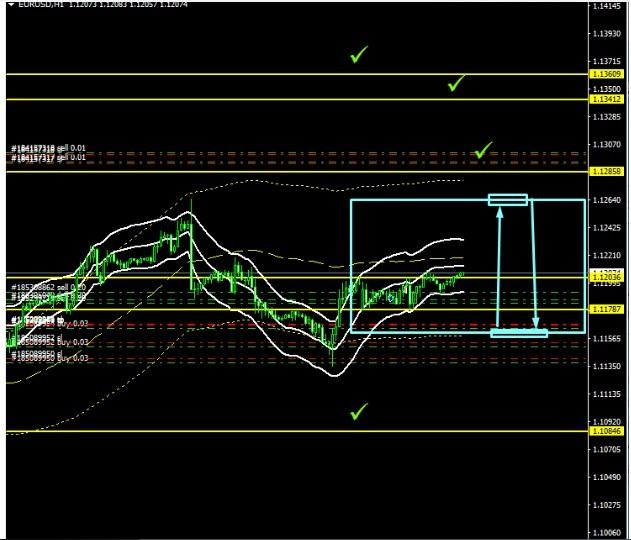The image size is (631, 540).
Task: Select the cyan upward arrow in the rectangle
Action: 499,266
